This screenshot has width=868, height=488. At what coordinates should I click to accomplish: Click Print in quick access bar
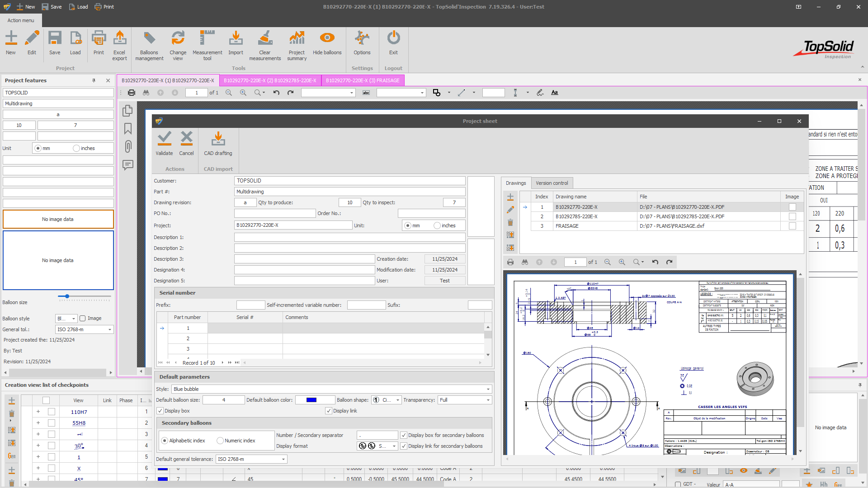pos(104,7)
